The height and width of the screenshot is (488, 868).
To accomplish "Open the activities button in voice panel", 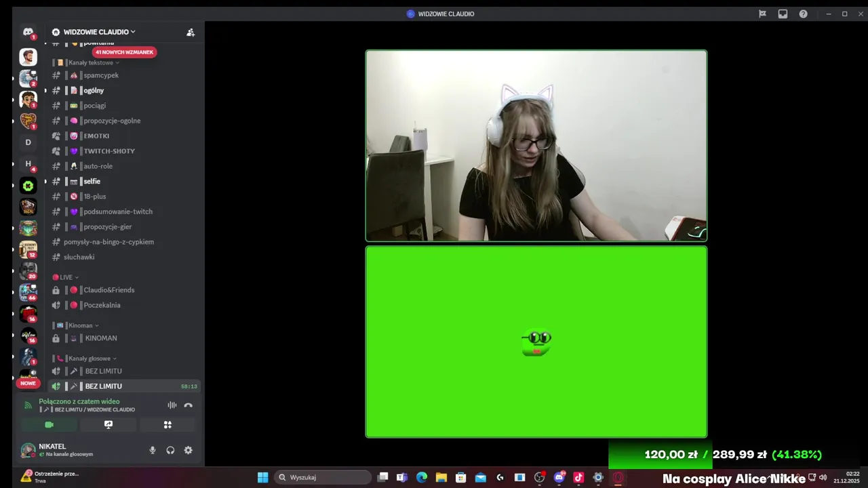I will pyautogui.click(x=167, y=425).
